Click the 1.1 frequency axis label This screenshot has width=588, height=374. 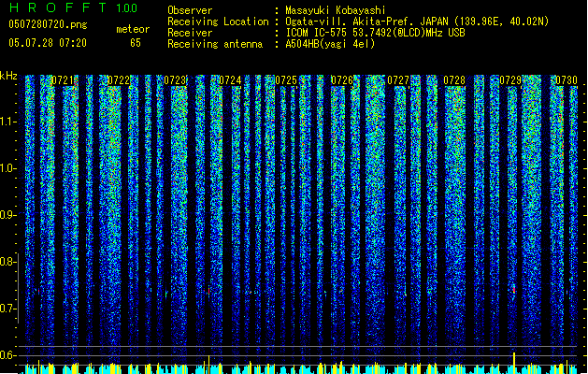point(8,122)
